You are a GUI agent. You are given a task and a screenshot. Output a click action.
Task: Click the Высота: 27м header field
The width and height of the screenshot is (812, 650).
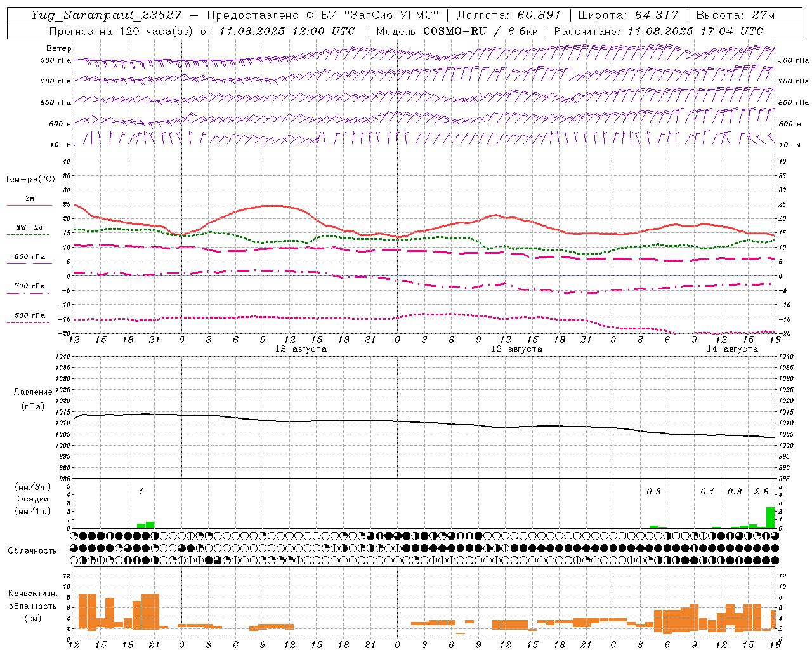point(735,15)
